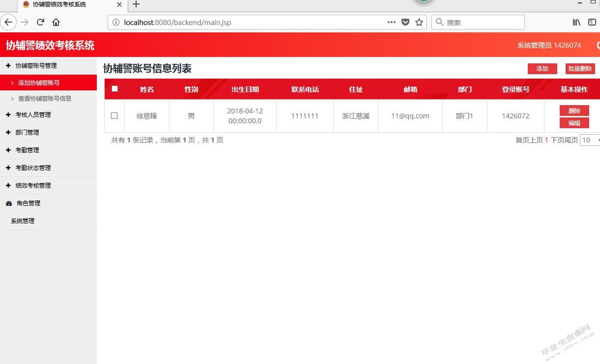Click the 登录账号 column header

(x=515, y=89)
